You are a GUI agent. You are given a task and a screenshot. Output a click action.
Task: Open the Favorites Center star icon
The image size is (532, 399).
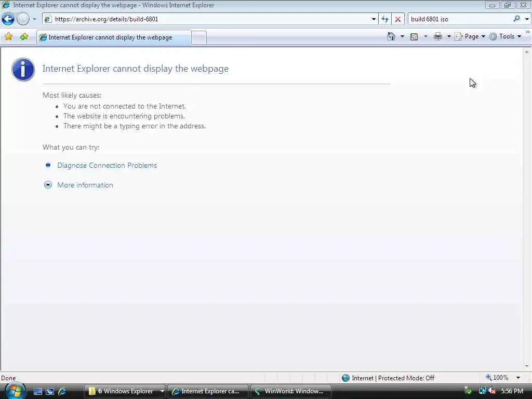8,37
